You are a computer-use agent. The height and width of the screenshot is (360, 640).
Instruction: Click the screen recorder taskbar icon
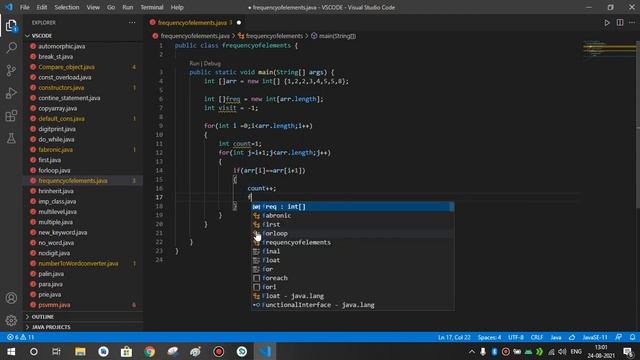(x=219, y=351)
